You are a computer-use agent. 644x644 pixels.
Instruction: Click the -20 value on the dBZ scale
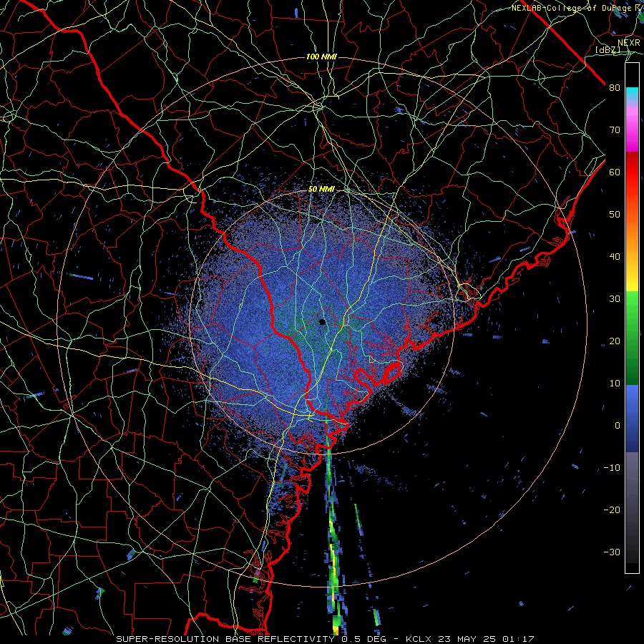click(x=612, y=509)
